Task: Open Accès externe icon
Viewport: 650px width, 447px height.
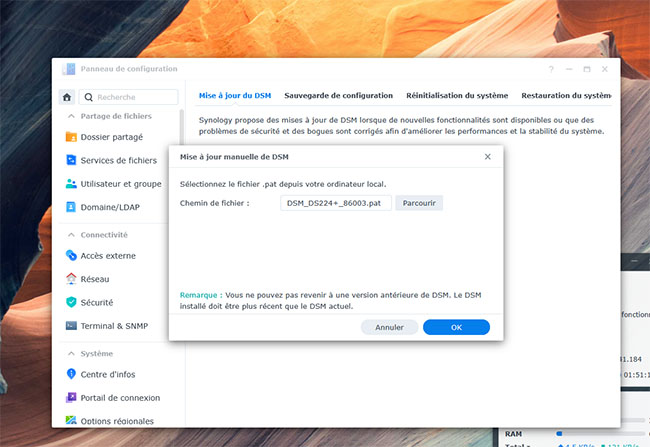Action: [71, 255]
